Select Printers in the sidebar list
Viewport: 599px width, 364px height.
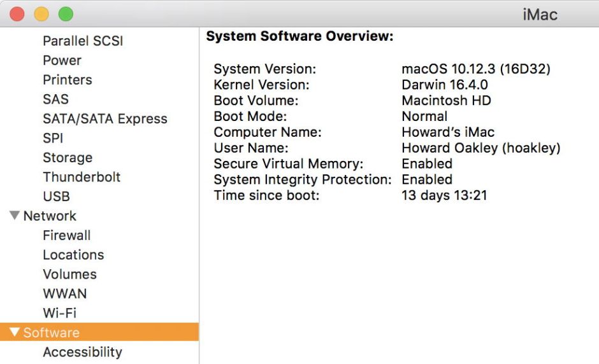point(67,80)
